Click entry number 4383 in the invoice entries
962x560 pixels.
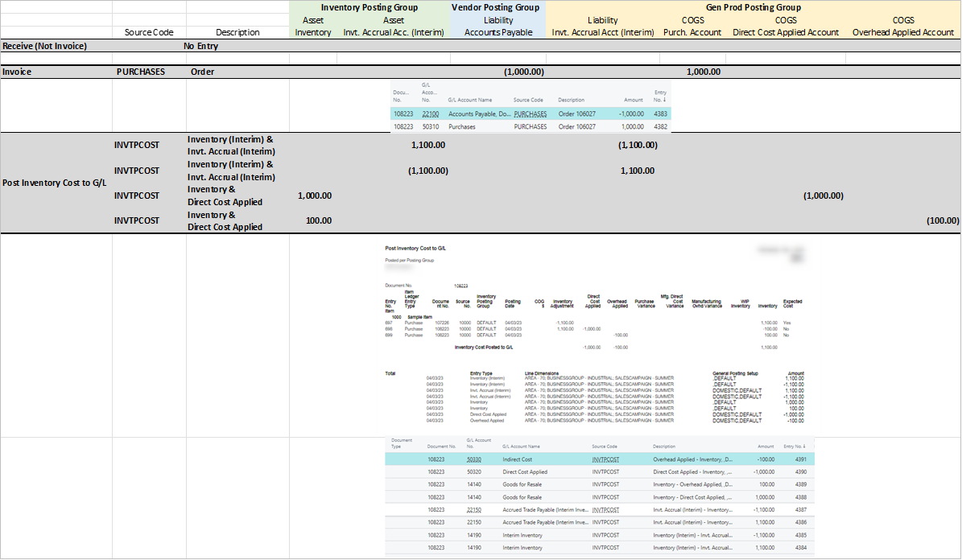click(660, 114)
